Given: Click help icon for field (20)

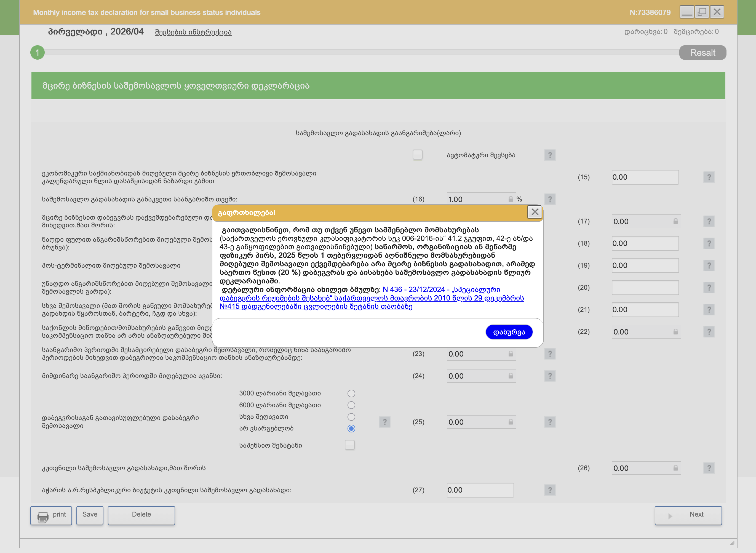Looking at the screenshot, I should 709,288.
